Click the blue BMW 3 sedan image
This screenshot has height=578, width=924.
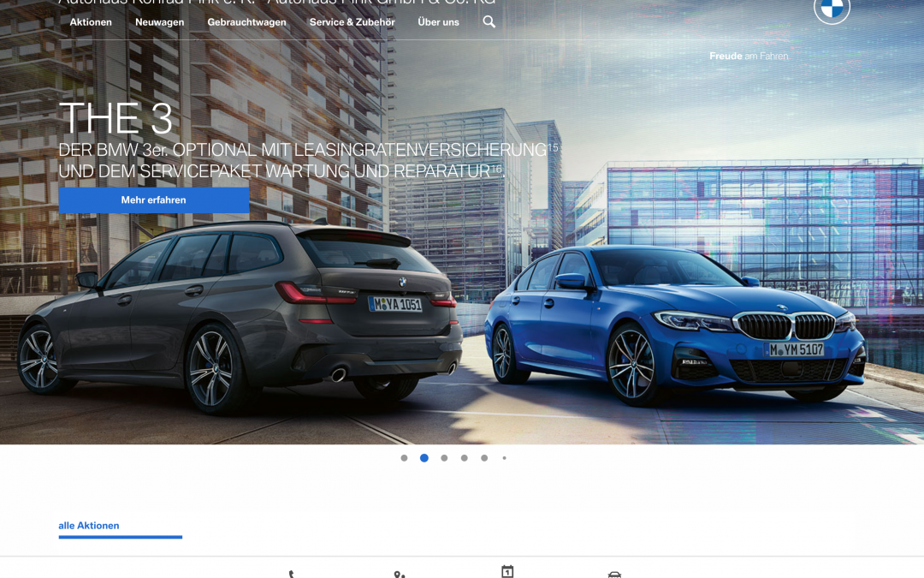tap(675, 325)
